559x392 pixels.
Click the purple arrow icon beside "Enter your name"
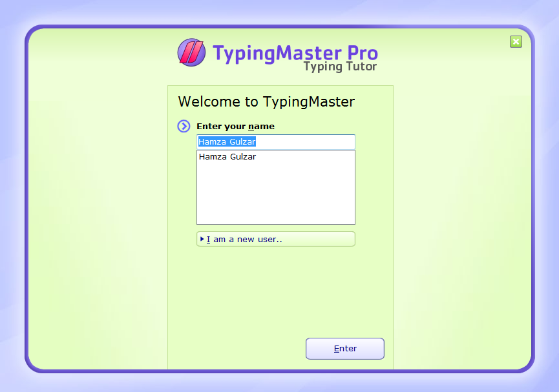pyautogui.click(x=183, y=126)
